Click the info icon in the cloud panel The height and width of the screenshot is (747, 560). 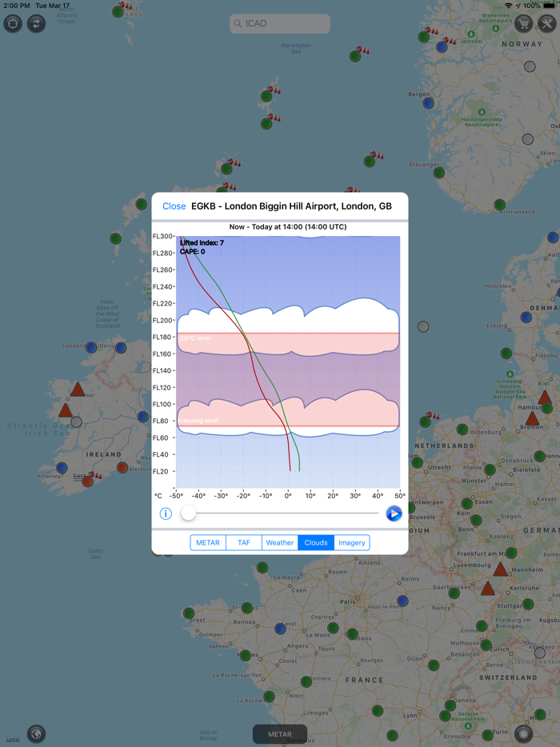click(x=166, y=513)
